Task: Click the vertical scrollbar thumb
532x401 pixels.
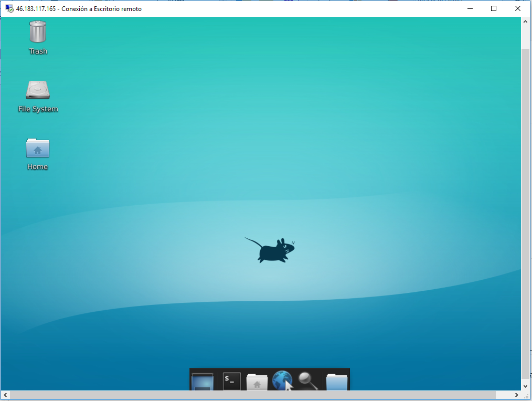Action: tap(525, 213)
